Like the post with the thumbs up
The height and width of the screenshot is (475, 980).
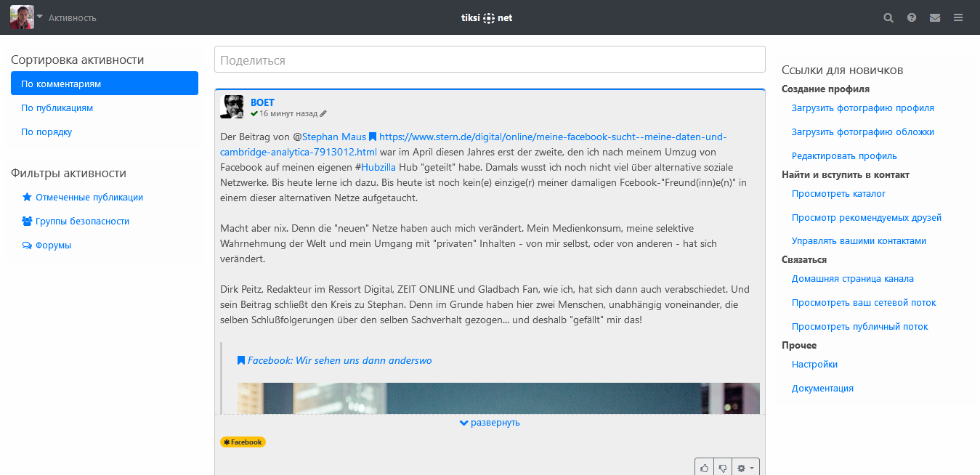704,468
